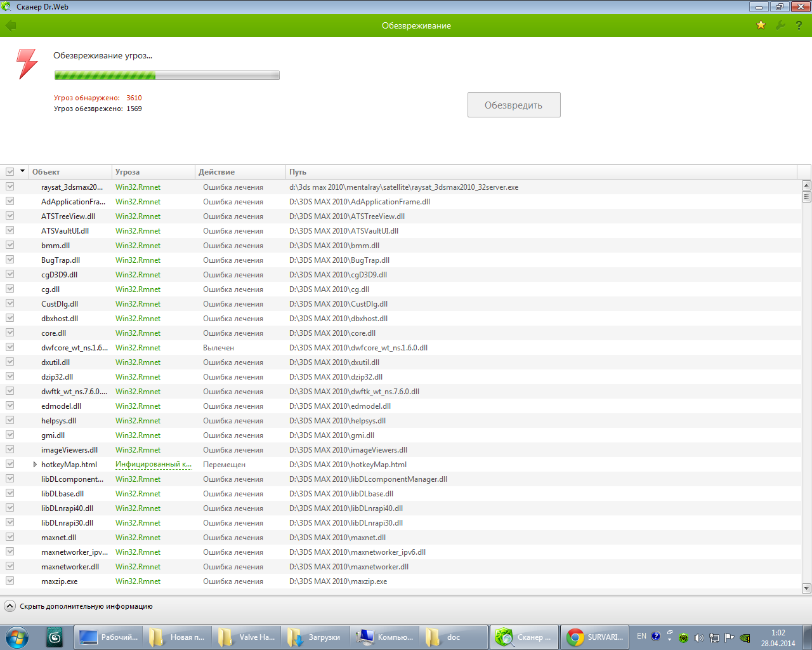
Task: Launch the pinned app next to Start
Action: click(55, 637)
